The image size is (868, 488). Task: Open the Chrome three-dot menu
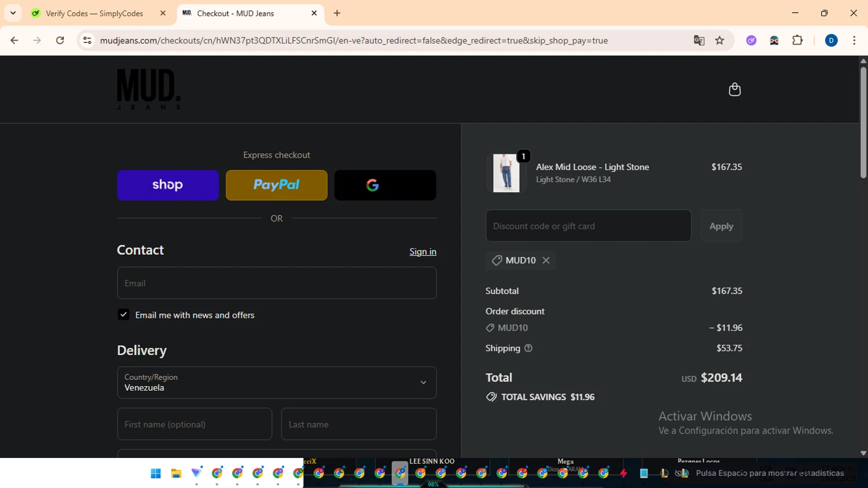854,41
